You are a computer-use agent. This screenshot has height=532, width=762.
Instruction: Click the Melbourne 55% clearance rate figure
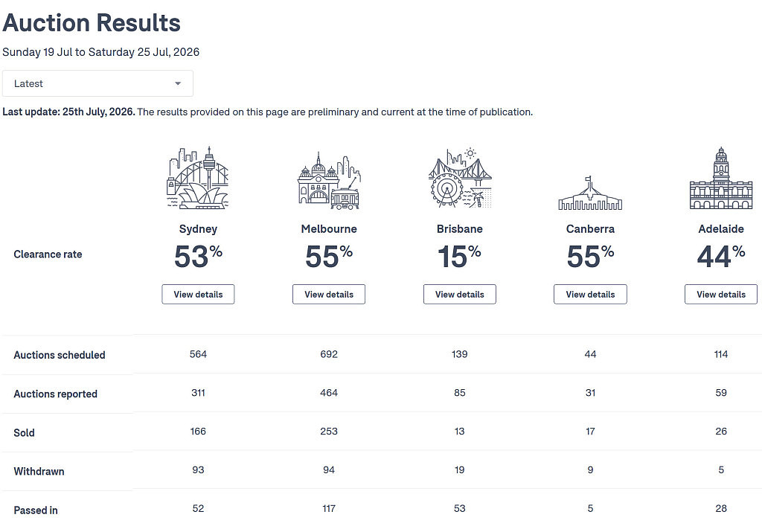tap(329, 256)
